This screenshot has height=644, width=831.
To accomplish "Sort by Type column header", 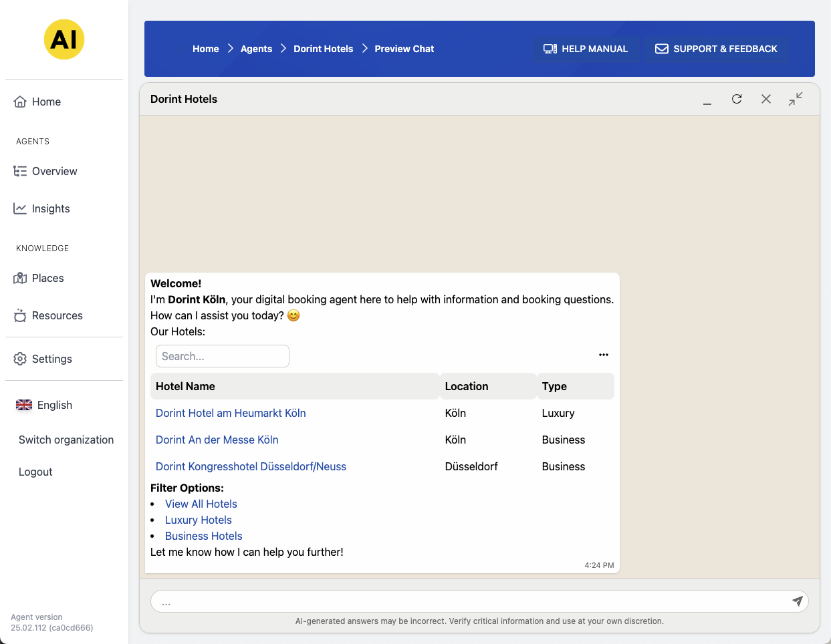I will [x=576, y=386].
